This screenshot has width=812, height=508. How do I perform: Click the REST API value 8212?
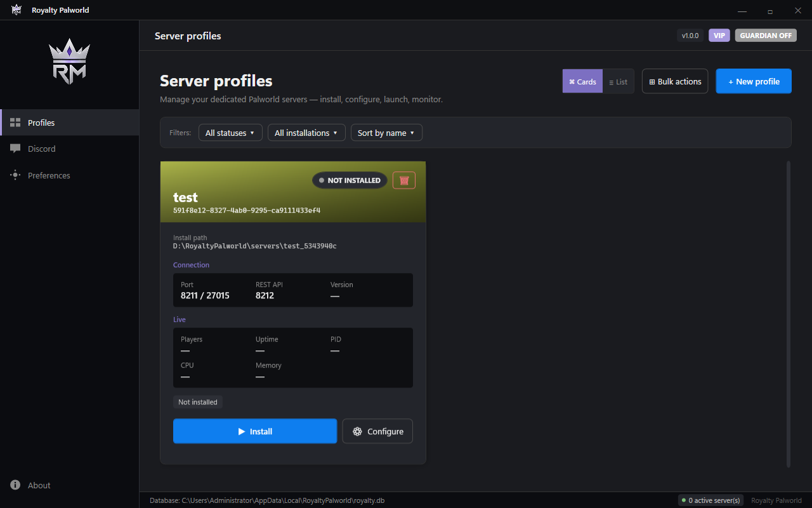(265, 295)
